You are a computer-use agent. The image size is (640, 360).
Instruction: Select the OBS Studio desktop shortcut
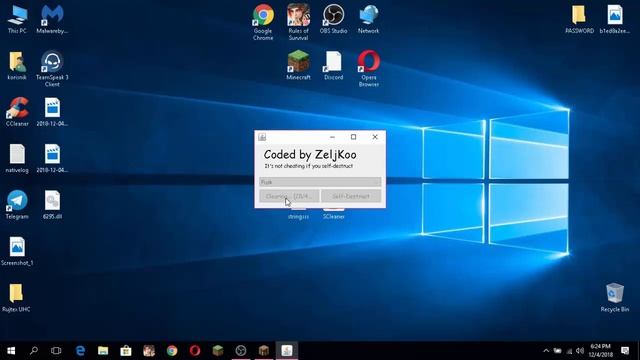coord(333,19)
